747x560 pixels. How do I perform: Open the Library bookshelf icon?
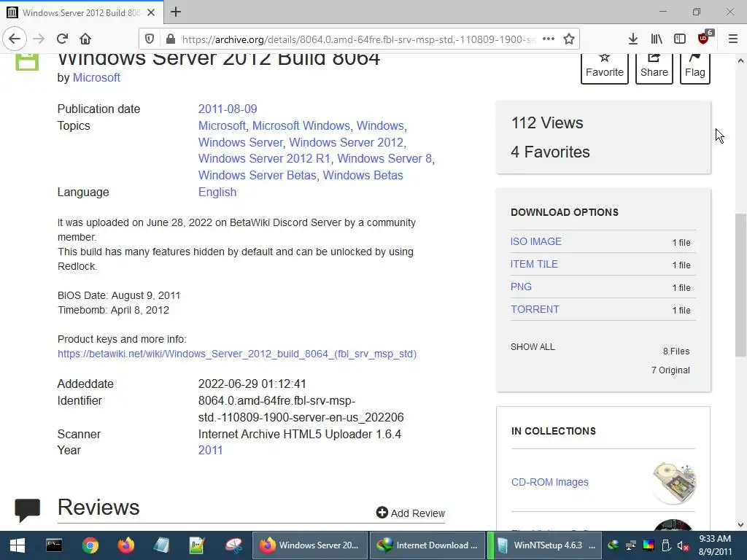(657, 39)
